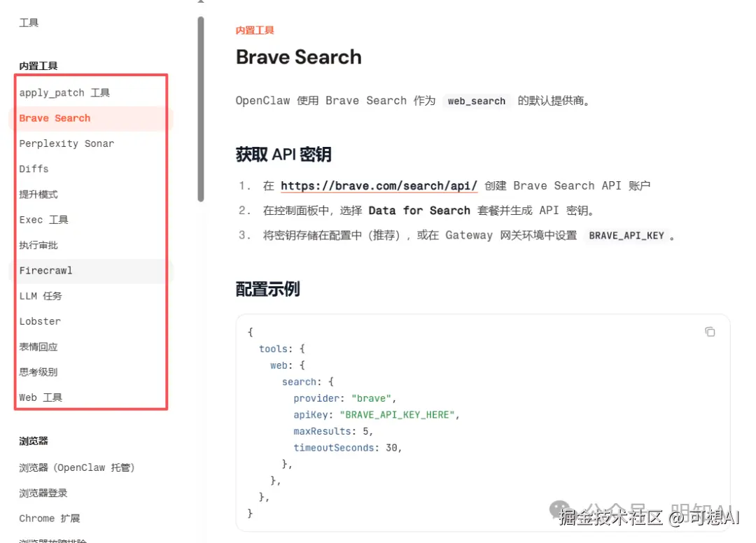Open 执行审批 sidebar item
Screen dimensions: 756x543
click(38, 245)
